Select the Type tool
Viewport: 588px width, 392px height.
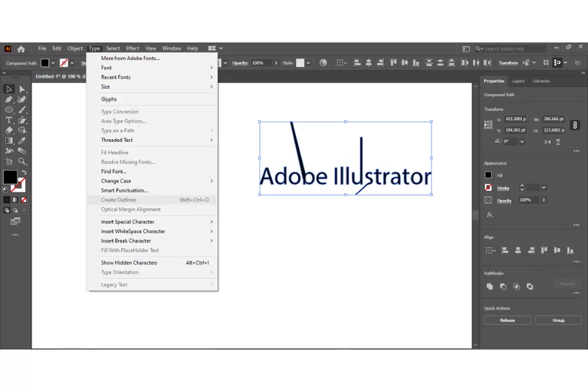(x=9, y=120)
